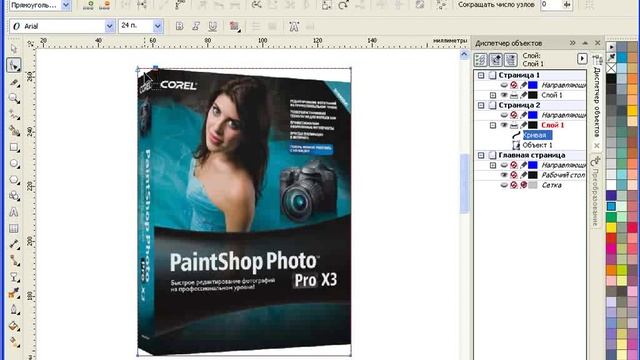Toggle visibility of Рабочий стол layer
The image size is (640, 360).
[x=504, y=175]
